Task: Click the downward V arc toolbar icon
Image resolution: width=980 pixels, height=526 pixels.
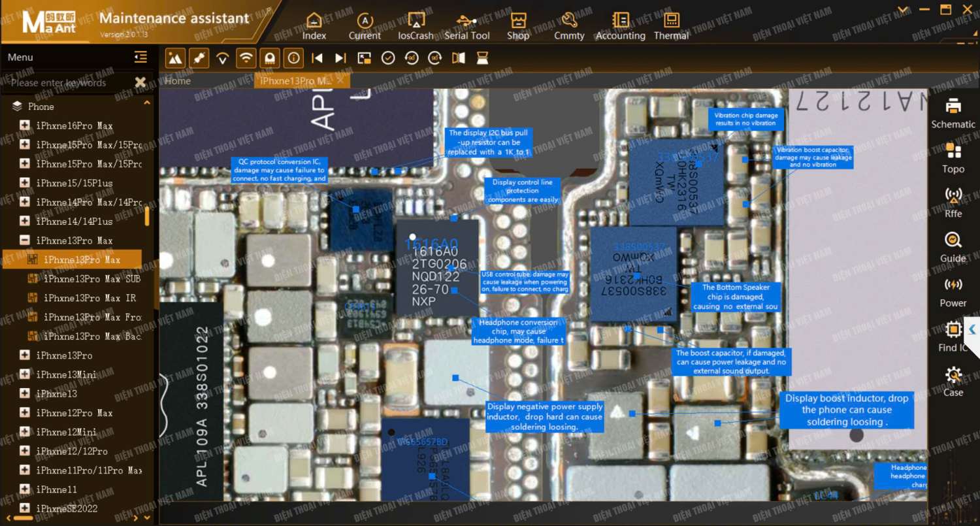Action: click(x=222, y=58)
